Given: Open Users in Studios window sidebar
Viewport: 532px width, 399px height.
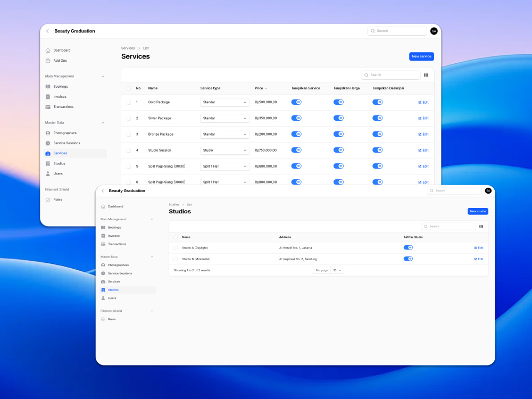Looking at the screenshot, I should tap(112, 298).
